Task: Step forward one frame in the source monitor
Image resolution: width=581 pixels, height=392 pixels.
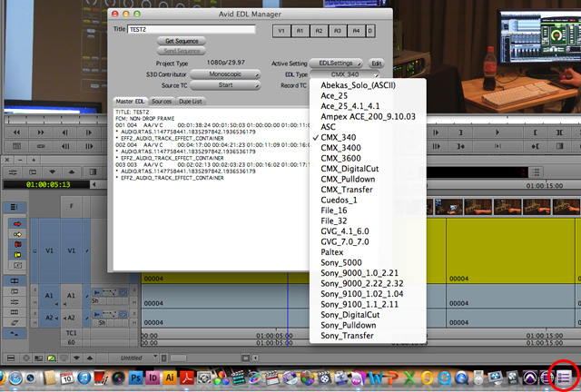Action: coord(89,132)
